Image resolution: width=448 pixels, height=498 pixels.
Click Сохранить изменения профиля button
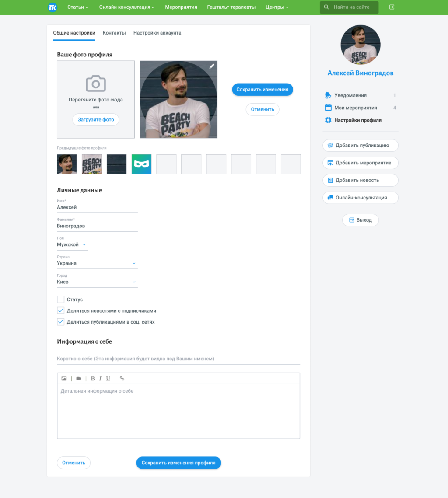coord(178,463)
